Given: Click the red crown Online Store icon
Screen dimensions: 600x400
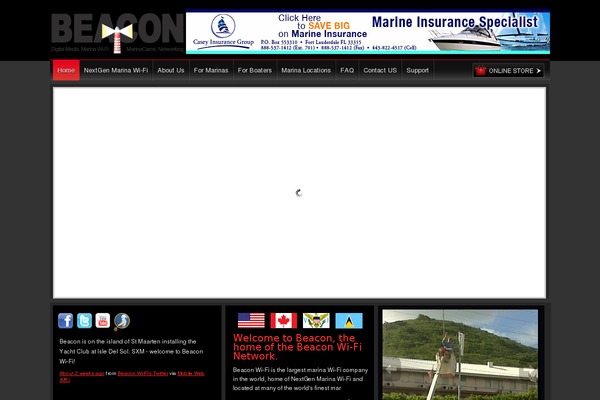Looking at the screenshot, I should (481, 70).
